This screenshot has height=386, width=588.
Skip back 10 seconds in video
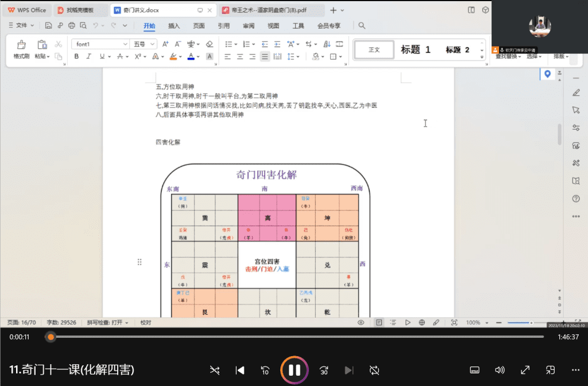pyautogui.click(x=265, y=370)
